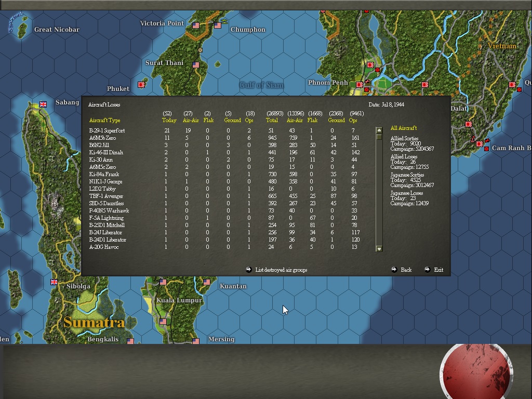Screen dimensions: 532x399
Task: Select the Japanese flag base at Phnom Penh
Action: click(x=360, y=85)
